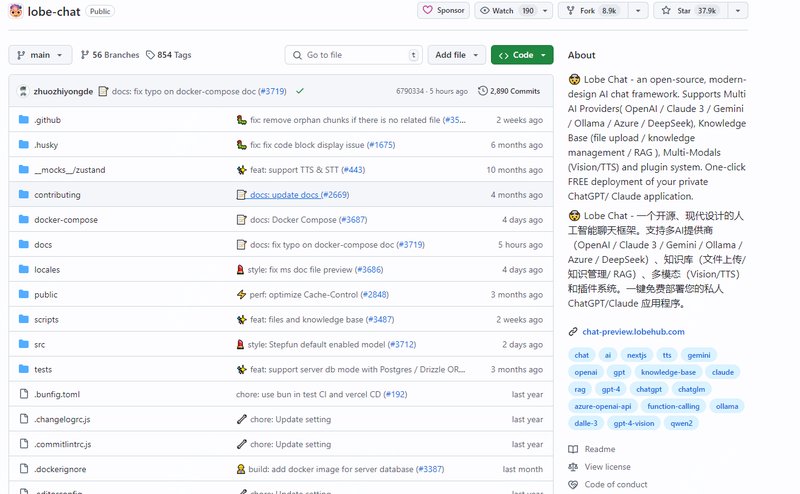This screenshot has width=800, height=494.
Task: Open the .github folder
Action: [x=47, y=120]
